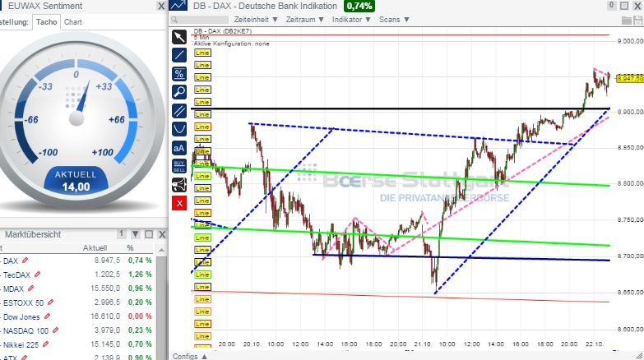Image resolution: width=644 pixels, height=360 pixels.
Task: Select the parabola curve tool
Action: click(179, 129)
